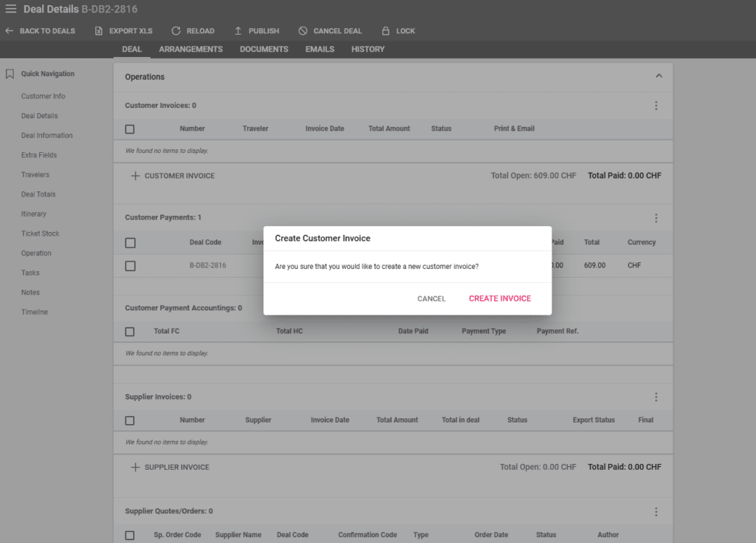This screenshot has width=756, height=543.
Task: Tick the select-all checkbox in Supplier Invoices
Action: tap(130, 420)
